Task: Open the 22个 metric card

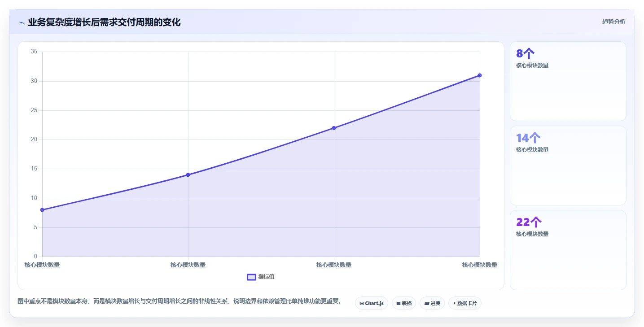Action: 568,250
